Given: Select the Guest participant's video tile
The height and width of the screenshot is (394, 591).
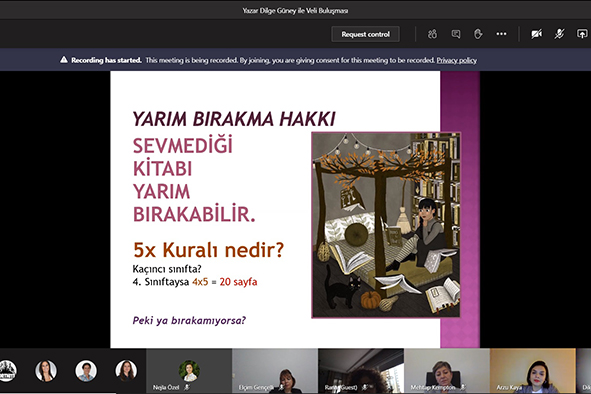Looking at the screenshot, I should [x=361, y=371].
